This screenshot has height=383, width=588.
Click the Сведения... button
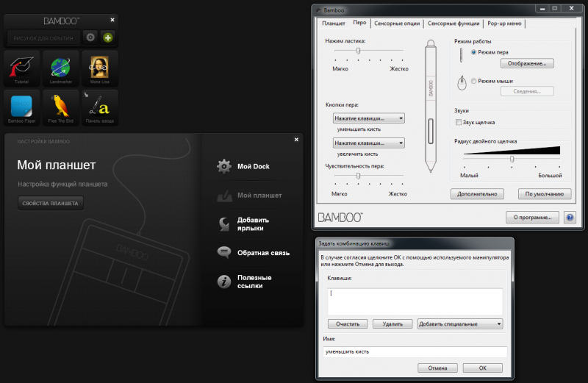(527, 91)
